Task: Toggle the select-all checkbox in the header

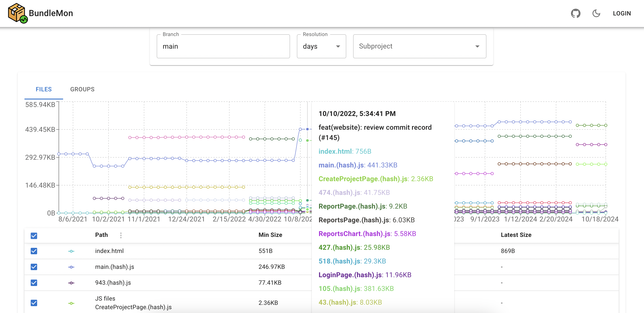Action: (34, 235)
